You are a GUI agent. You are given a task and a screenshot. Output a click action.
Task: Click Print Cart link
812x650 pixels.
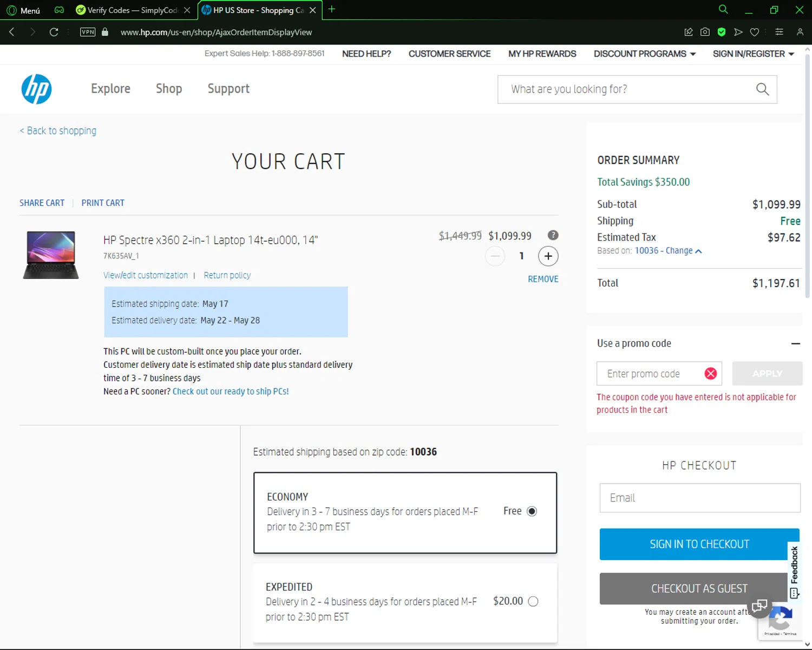(103, 203)
